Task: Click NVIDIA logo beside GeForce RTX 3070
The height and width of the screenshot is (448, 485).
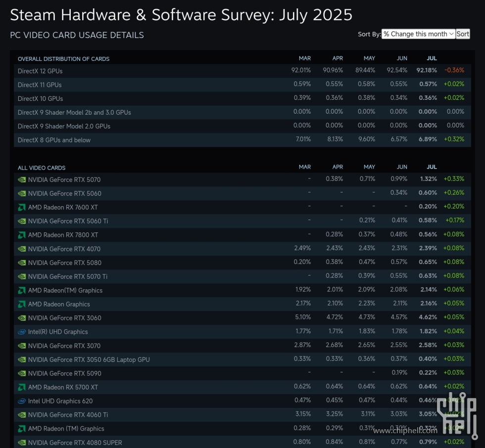Action: click(x=22, y=346)
